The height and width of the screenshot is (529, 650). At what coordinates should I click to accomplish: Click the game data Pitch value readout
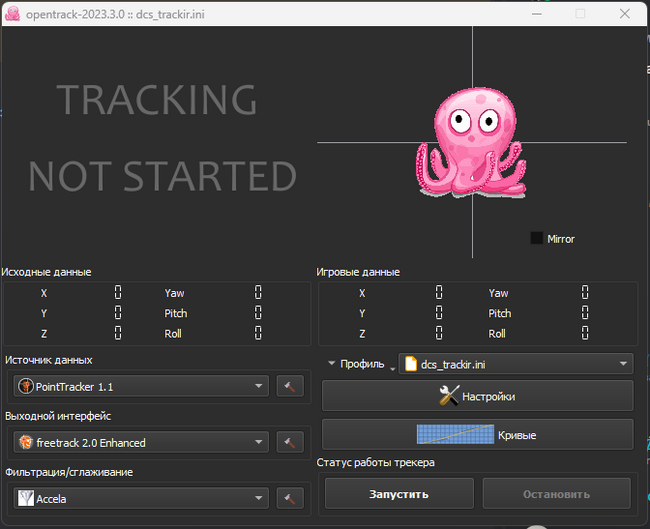pyautogui.click(x=585, y=313)
